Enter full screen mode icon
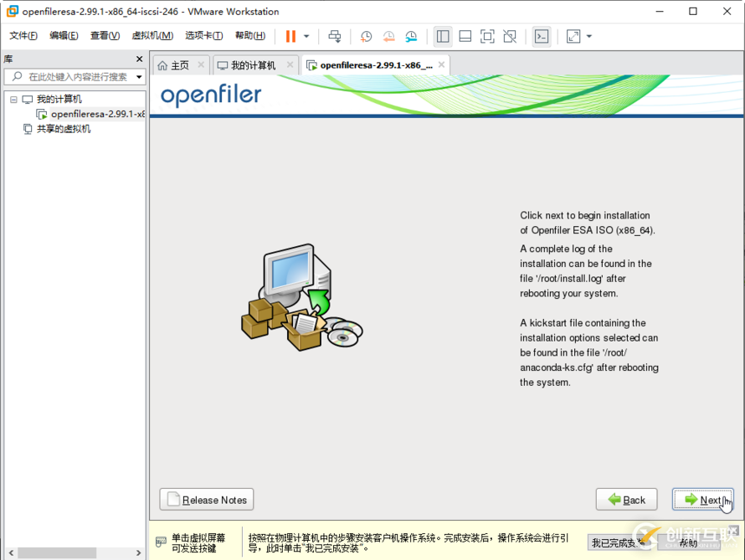The height and width of the screenshot is (560, 745). click(x=487, y=36)
